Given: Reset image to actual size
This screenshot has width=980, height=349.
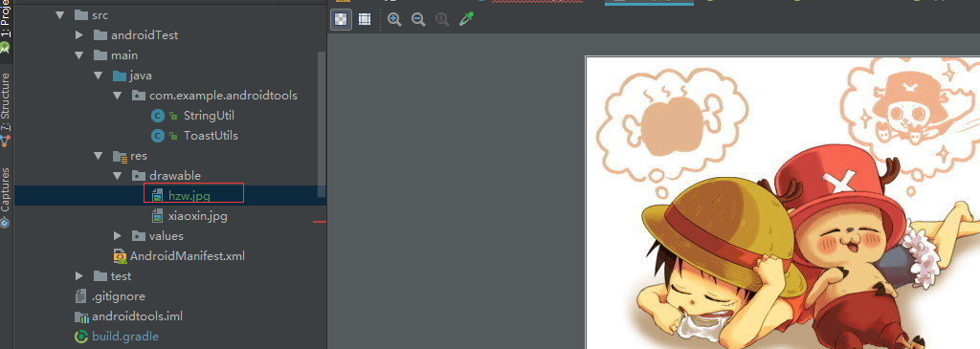Looking at the screenshot, I should (x=442, y=19).
